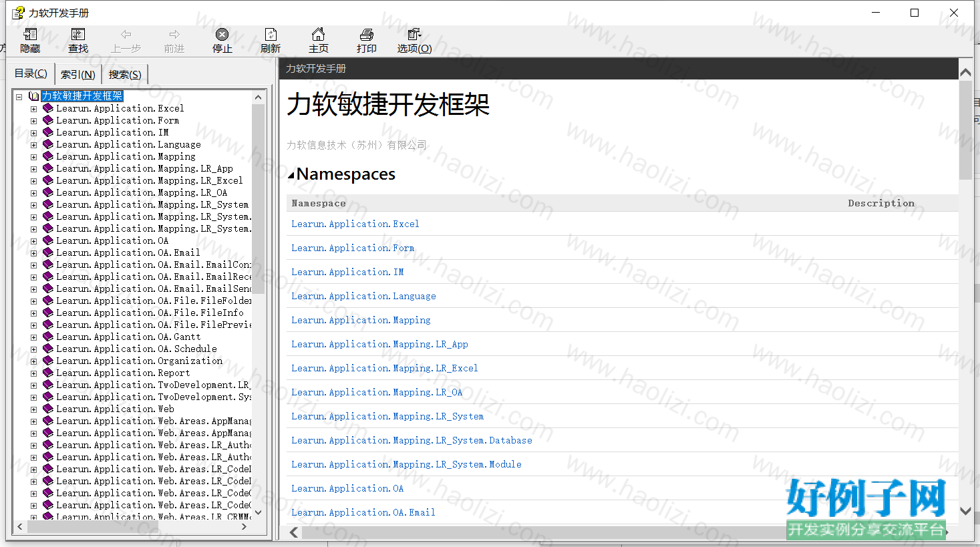Click tree pane horizontal scrollbar left arrow
The width and height of the screenshot is (980, 547).
click(x=20, y=526)
